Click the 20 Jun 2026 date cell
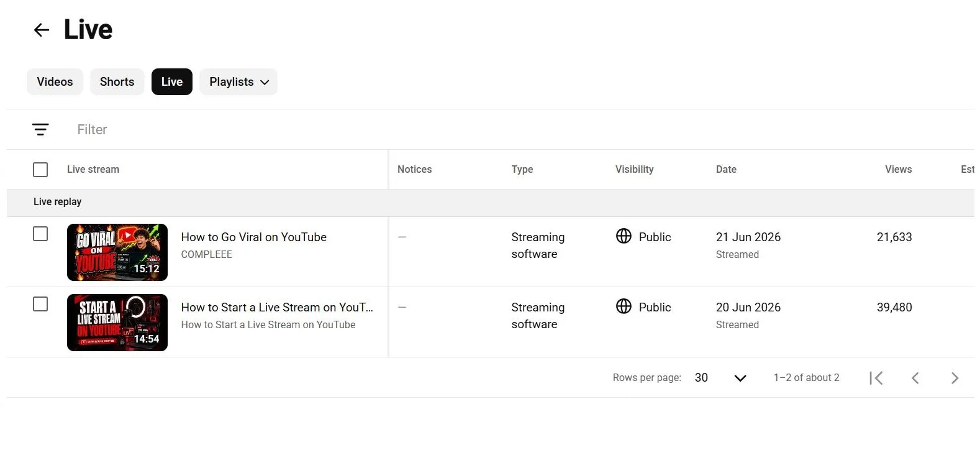 748,307
